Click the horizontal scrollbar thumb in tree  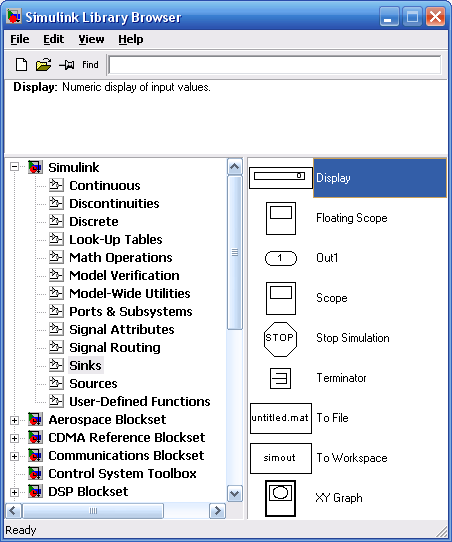93,511
